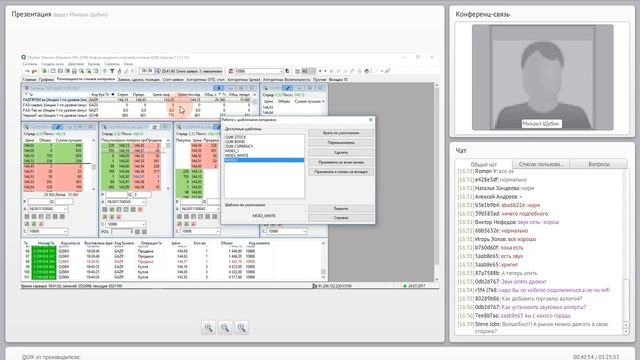Click the rightmost magnifier button under presentation

(x=241, y=328)
